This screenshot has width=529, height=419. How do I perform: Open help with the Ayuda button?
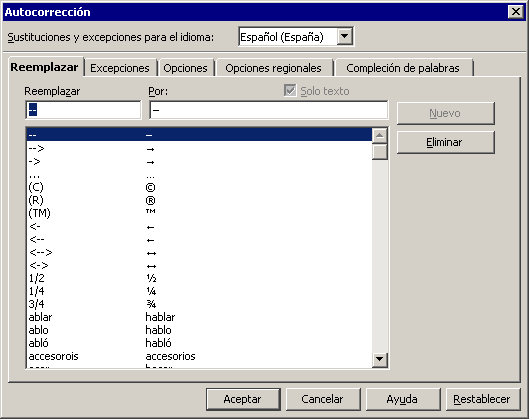[x=403, y=399]
